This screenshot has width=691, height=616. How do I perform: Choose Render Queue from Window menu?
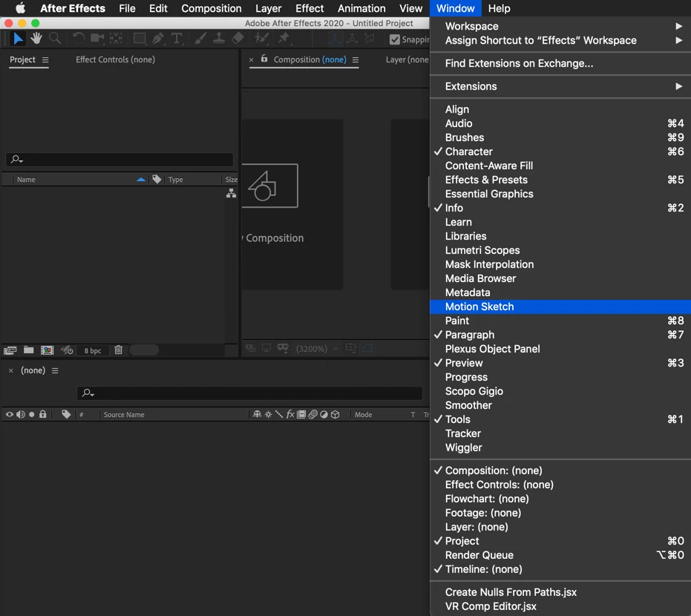560,555
